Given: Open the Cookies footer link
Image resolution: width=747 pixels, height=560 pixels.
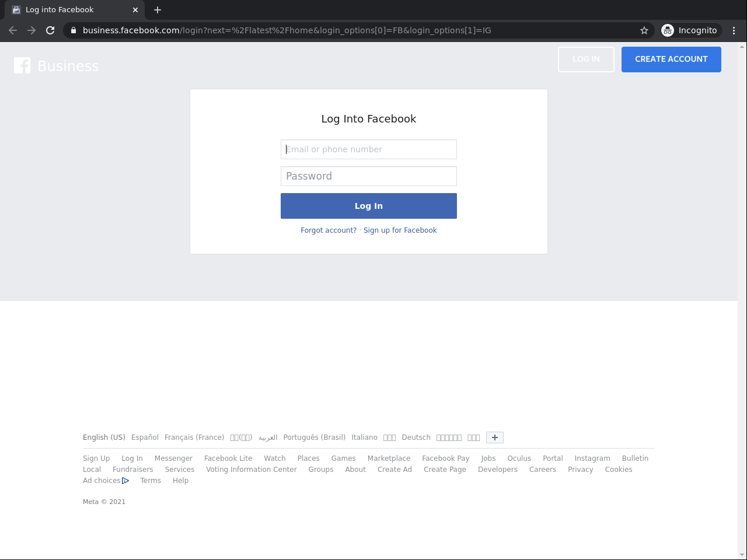Looking at the screenshot, I should pyautogui.click(x=619, y=470).
